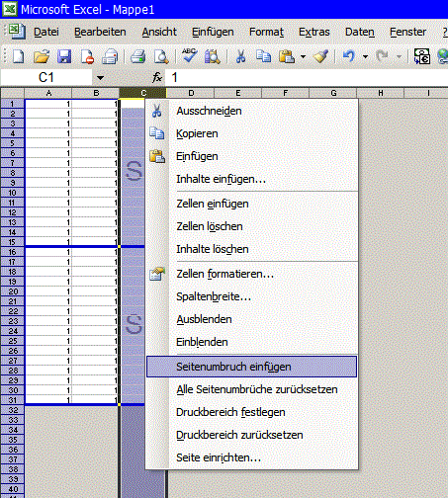Click the Select All corner box
Screen dimensions: 448x498
coord(13,93)
